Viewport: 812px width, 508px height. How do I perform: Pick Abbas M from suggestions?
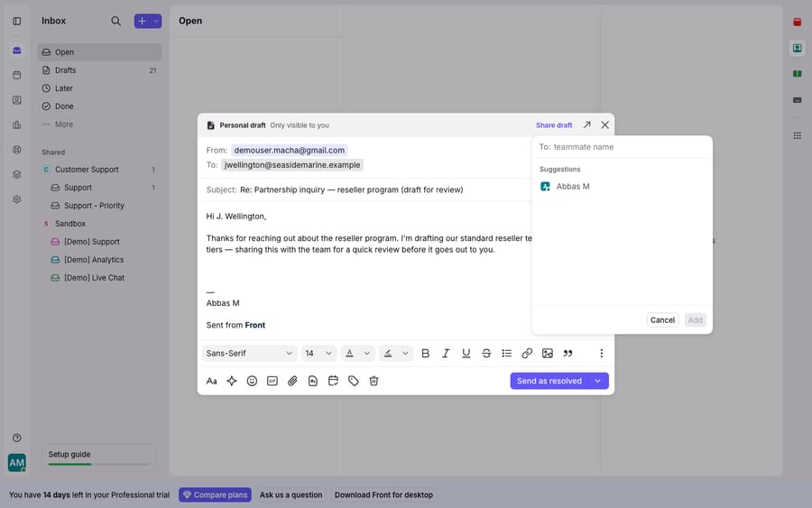coord(623,187)
